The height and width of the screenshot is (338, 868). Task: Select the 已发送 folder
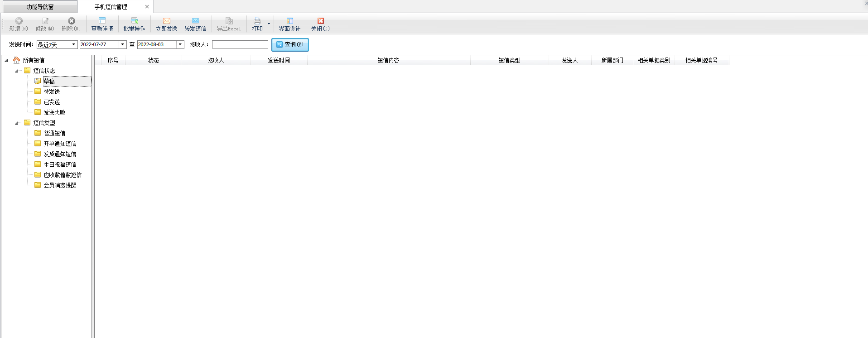tap(52, 102)
